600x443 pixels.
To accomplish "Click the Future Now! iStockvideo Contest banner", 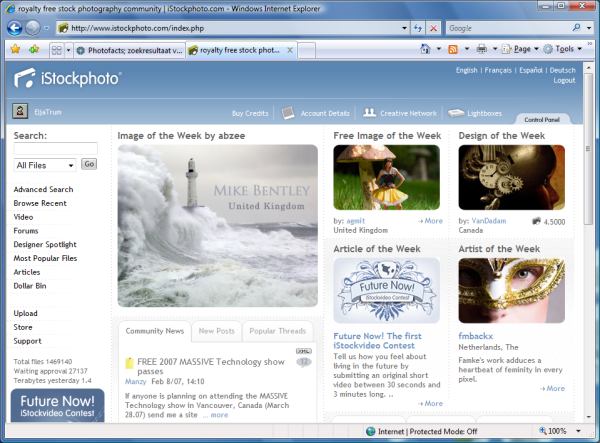I will click(x=57, y=406).
